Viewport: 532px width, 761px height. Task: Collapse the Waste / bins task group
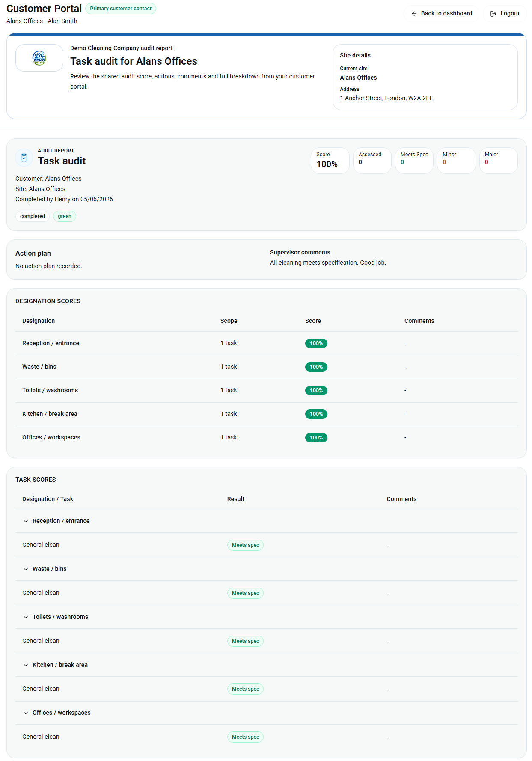click(x=26, y=569)
